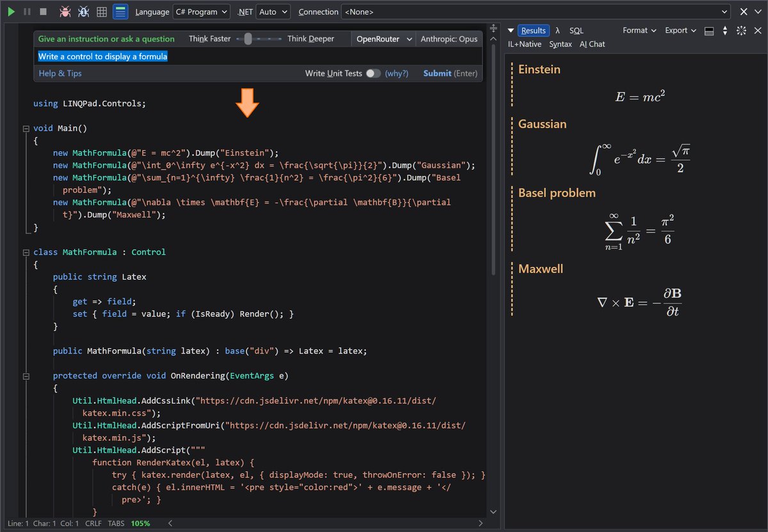Switch to the Results tab
This screenshot has height=532, width=768.
tap(533, 31)
